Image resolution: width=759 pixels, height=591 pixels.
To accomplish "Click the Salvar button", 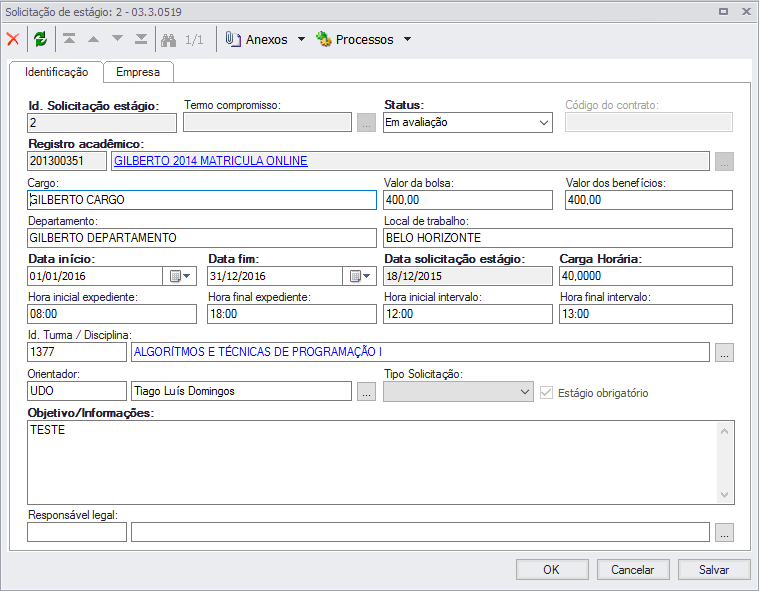I will [x=713, y=570].
